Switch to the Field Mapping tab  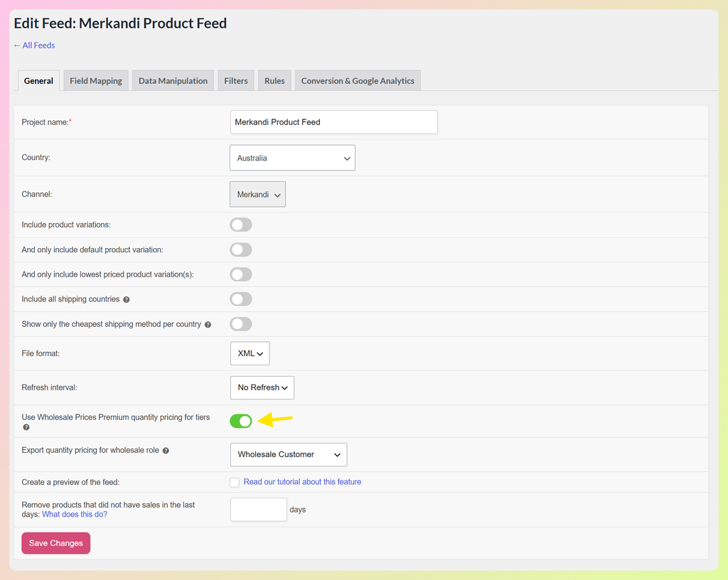click(x=96, y=81)
